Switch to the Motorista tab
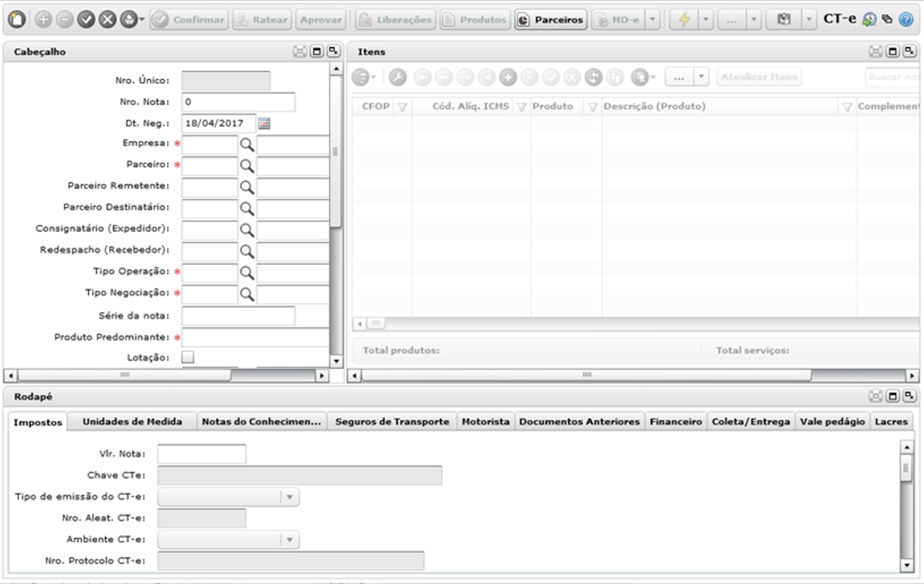This screenshot has width=924, height=584. (486, 422)
